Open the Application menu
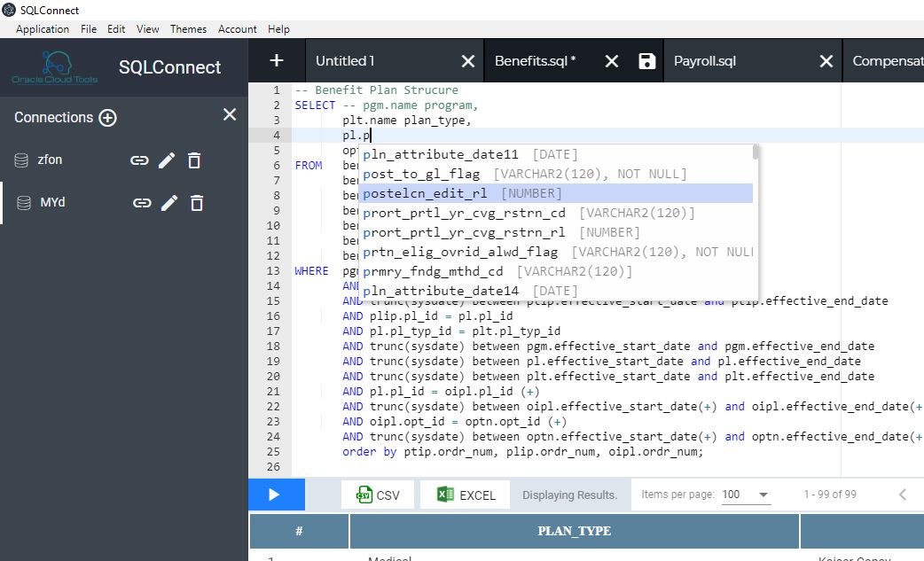 [x=43, y=29]
